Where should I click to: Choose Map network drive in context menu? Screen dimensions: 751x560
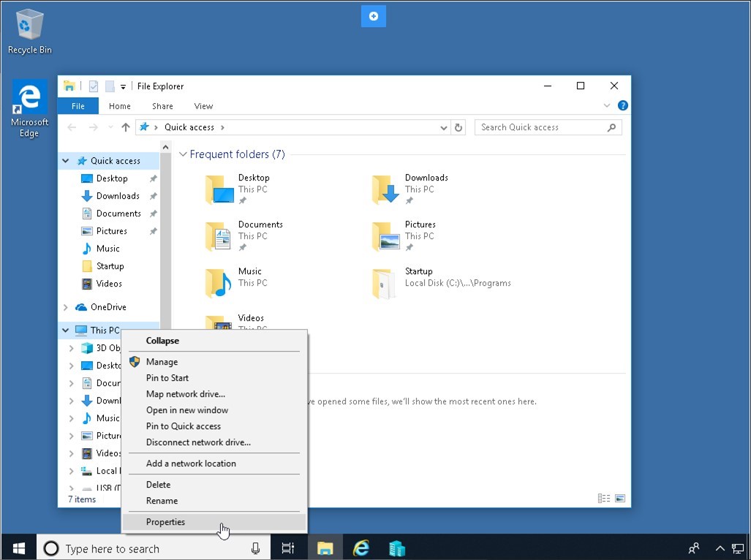pos(214,394)
